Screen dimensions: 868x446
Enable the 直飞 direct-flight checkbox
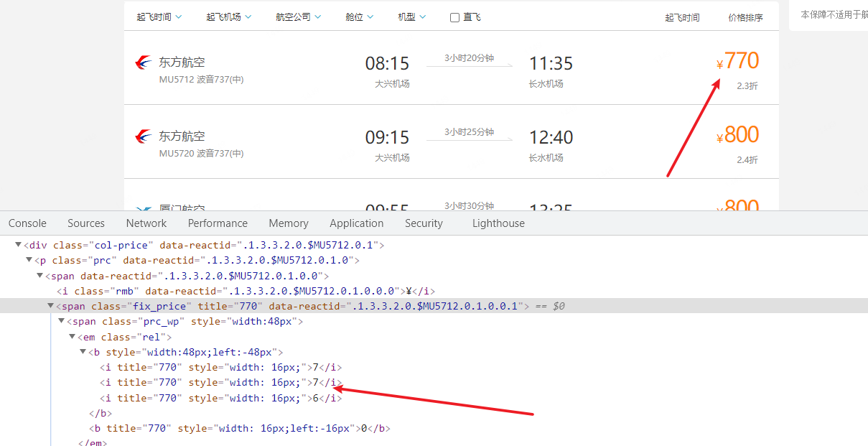[454, 17]
